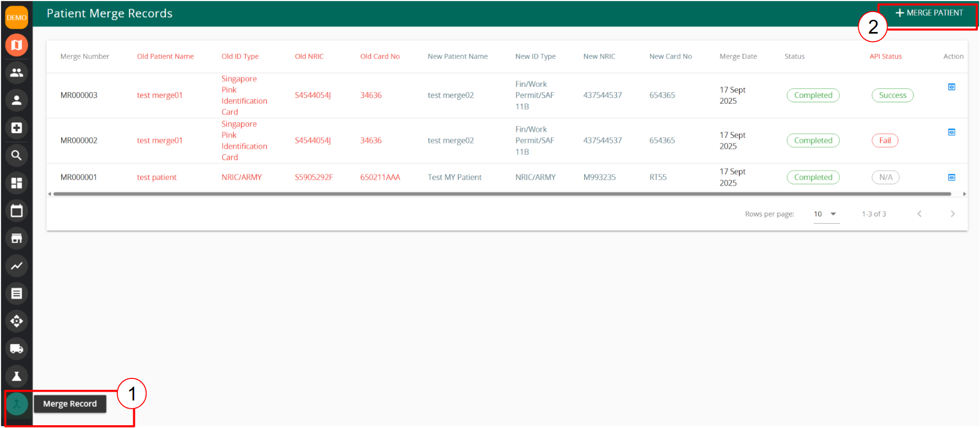Viewport: 980px width, 428px height.
Task: Click the Merge Date column header
Action: click(738, 56)
